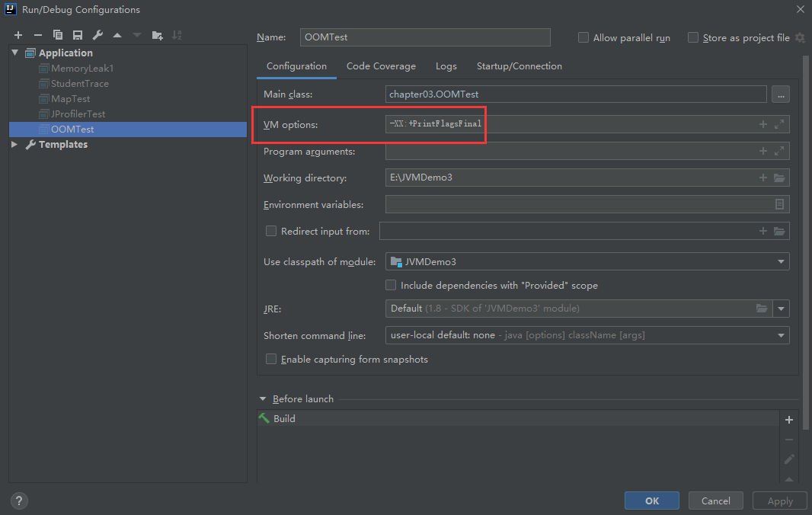Save configuration using floppy disk icon

tap(78, 35)
